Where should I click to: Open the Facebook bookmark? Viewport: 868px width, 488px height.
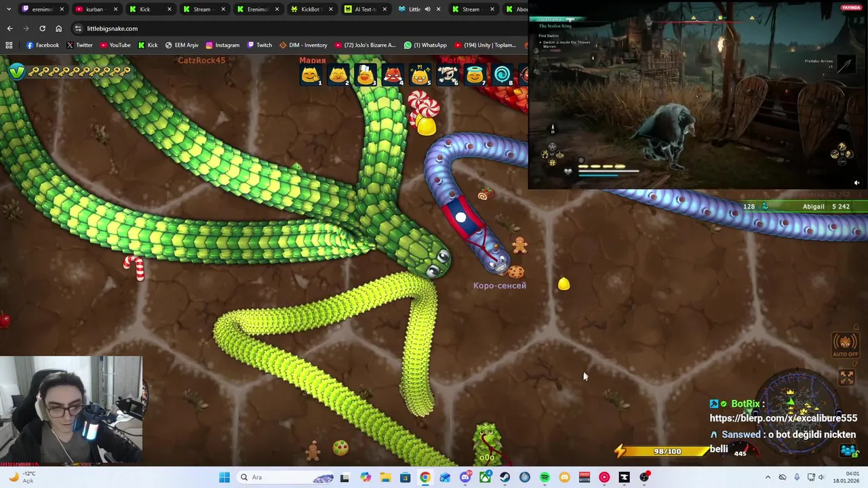click(x=43, y=45)
